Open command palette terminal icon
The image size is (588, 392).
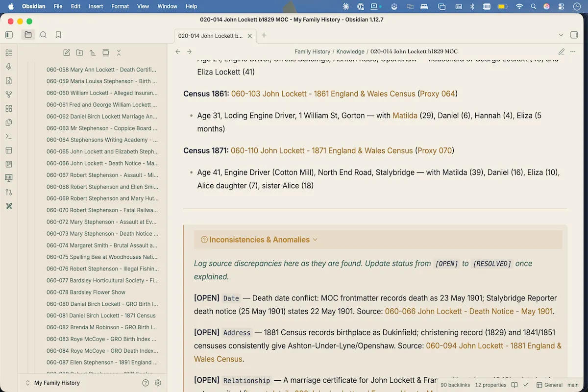coord(9,136)
